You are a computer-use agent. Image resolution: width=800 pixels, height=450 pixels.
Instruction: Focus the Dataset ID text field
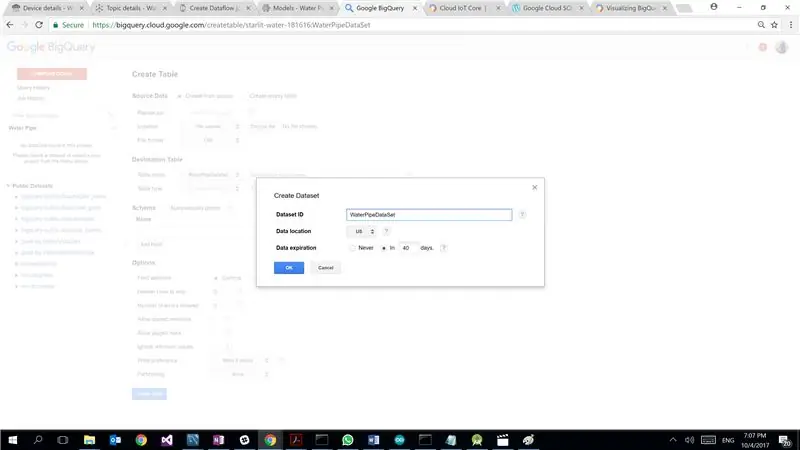coord(429,215)
